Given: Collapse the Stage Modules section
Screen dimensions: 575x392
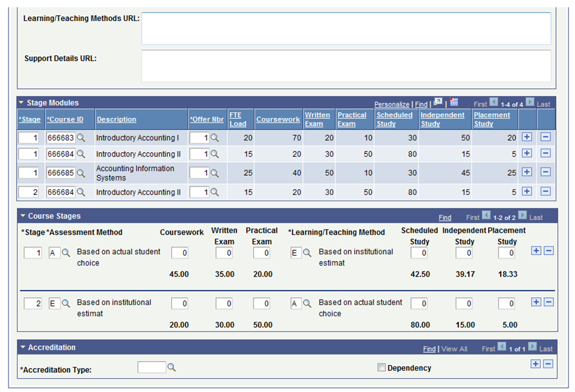Looking at the screenshot, I should 22,102.
